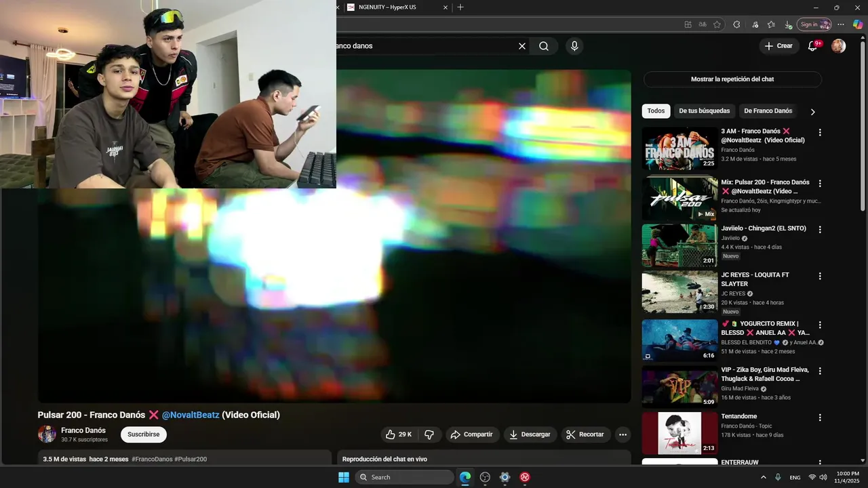Open Windows Start menu

[344, 477]
